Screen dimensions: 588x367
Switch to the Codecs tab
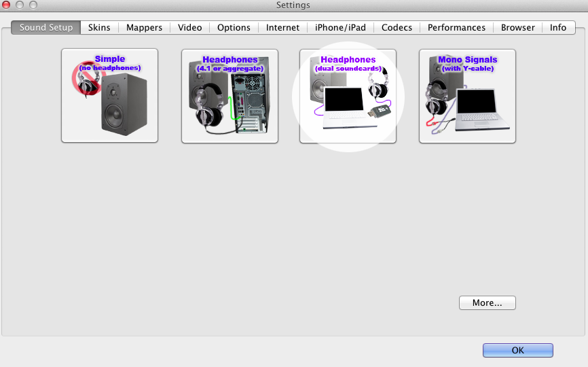click(x=397, y=28)
